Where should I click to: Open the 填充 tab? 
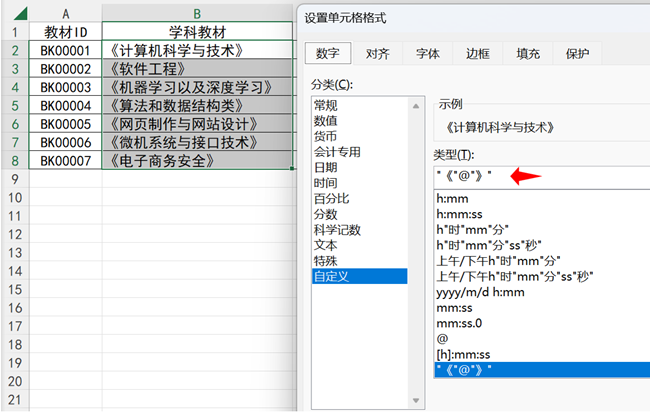click(x=527, y=54)
